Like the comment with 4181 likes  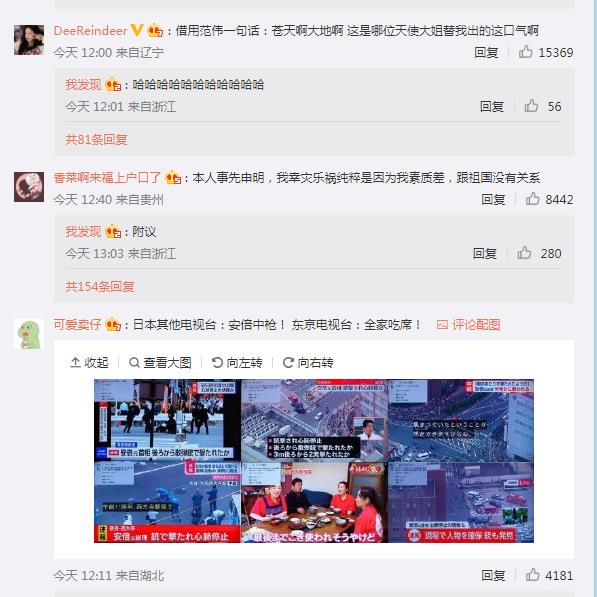[533, 575]
